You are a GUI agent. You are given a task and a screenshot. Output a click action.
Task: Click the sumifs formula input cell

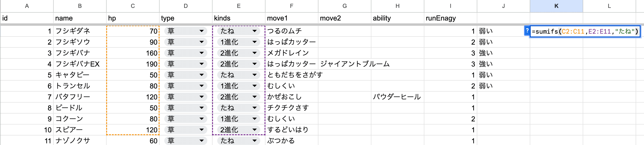point(585,31)
